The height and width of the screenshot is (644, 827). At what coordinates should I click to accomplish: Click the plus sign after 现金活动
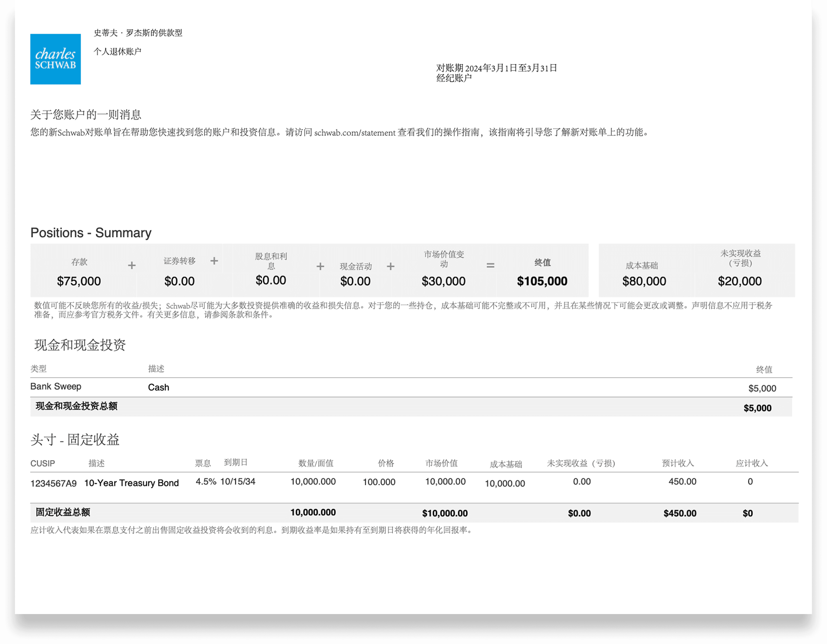[x=390, y=267]
